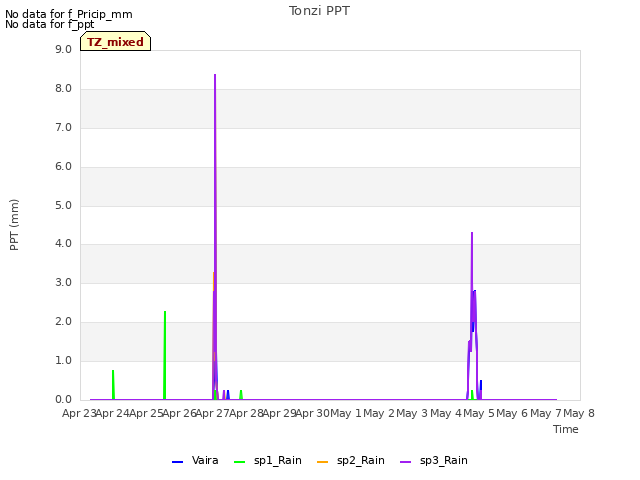Click the 3.0 y-axis tick label

(63, 282)
